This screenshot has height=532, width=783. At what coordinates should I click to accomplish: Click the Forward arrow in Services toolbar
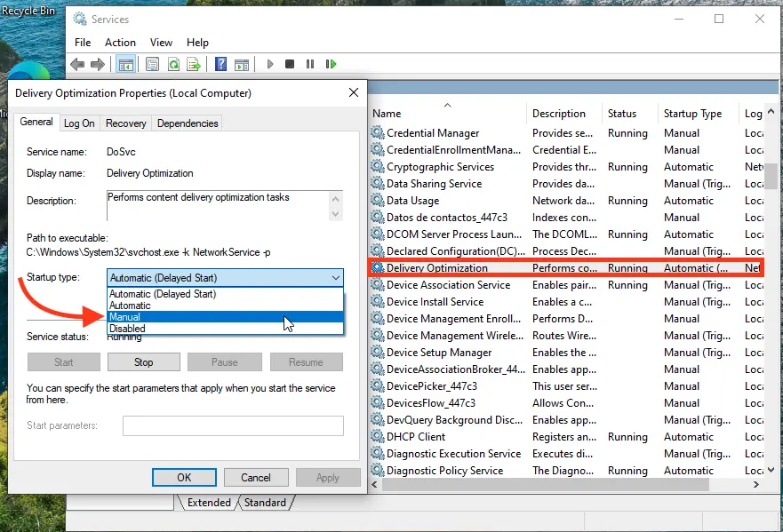click(x=99, y=64)
